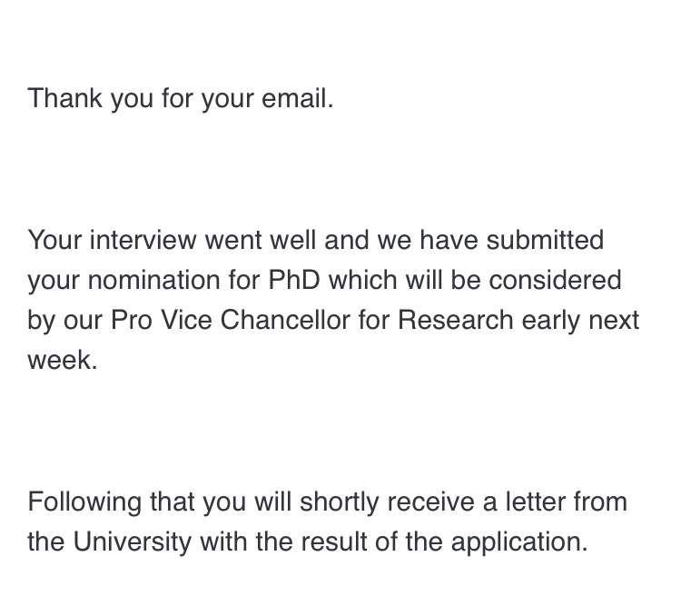Click the 'Thank you for your email' line

click(x=181, y=98)
